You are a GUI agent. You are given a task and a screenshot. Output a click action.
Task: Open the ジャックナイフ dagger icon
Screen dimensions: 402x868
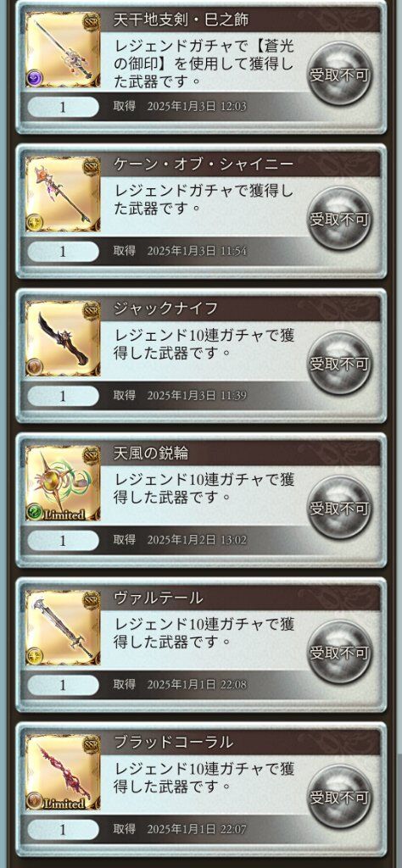coord(63,338)
